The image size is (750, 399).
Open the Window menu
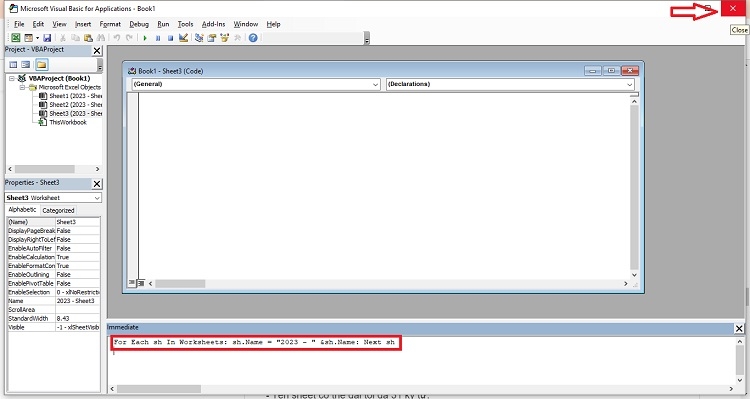point(246,24)
